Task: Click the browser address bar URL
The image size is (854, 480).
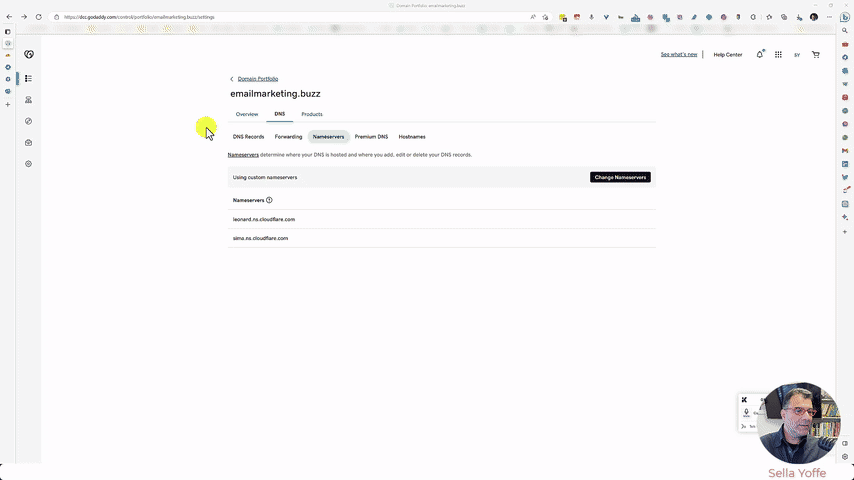Action: click(139, 17)
